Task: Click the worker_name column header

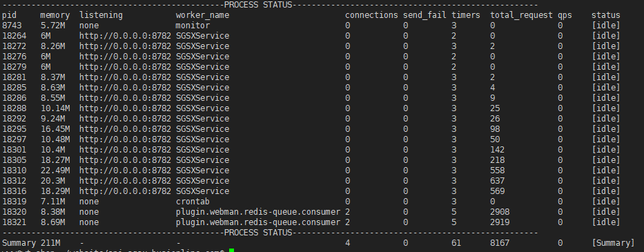Action: 202,15
